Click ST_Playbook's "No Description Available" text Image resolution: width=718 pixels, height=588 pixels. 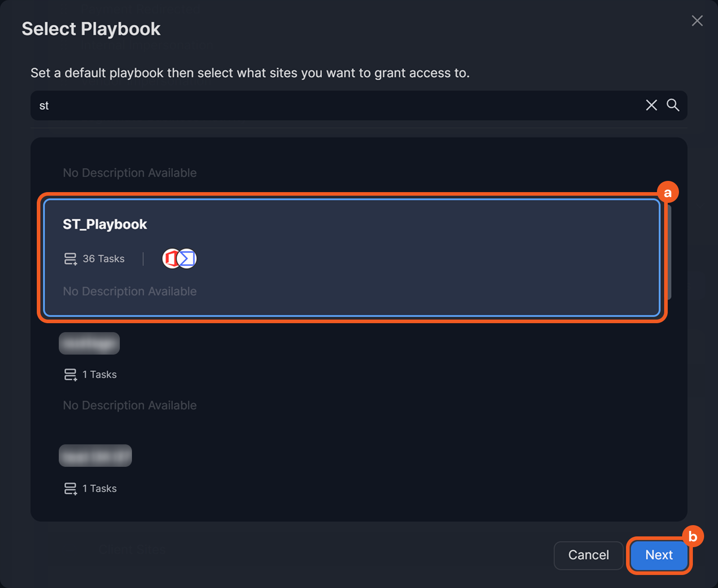(x=130, y=291)
